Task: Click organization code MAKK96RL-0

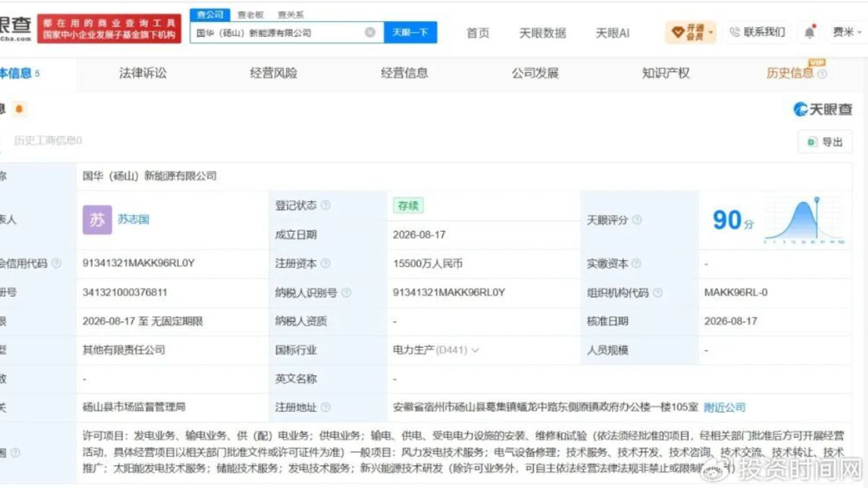Action: (736, 293)
